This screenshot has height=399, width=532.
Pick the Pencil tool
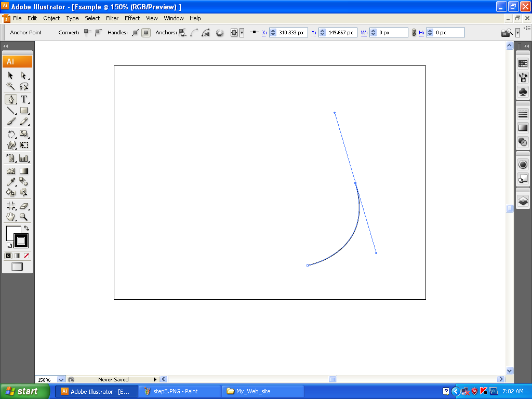click(23, 122)
